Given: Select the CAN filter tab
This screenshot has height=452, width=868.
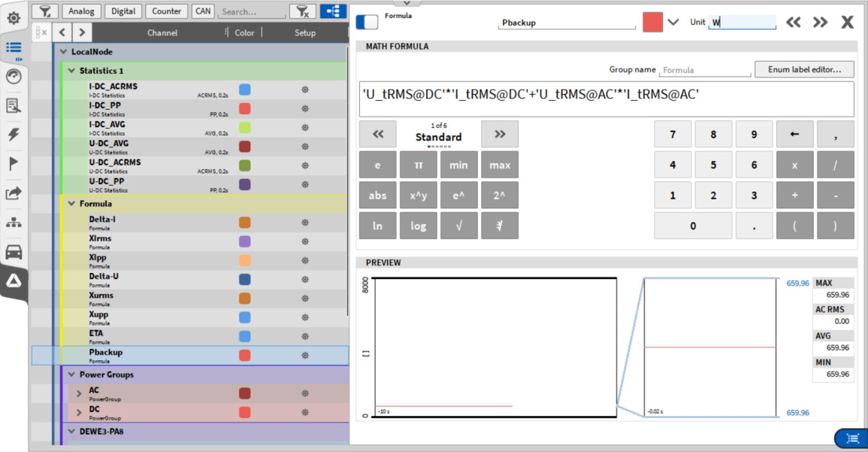Looking at the screenshot, I should [202, 11].
